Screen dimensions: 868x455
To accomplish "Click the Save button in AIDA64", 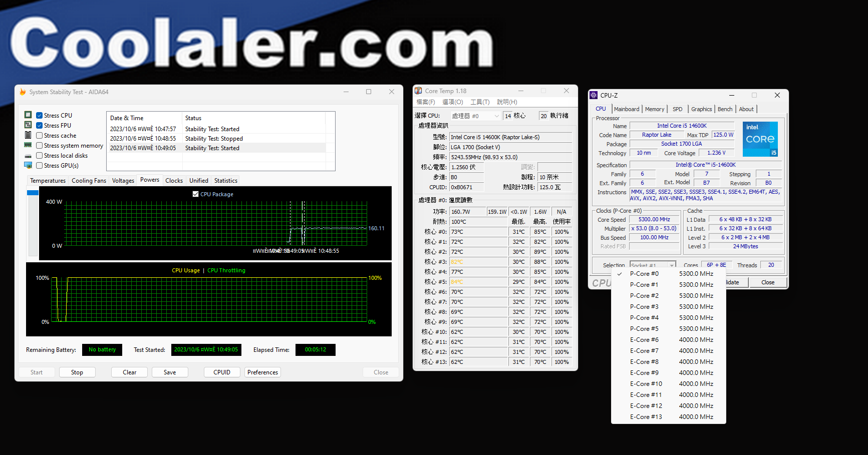I will coord(170,372).
